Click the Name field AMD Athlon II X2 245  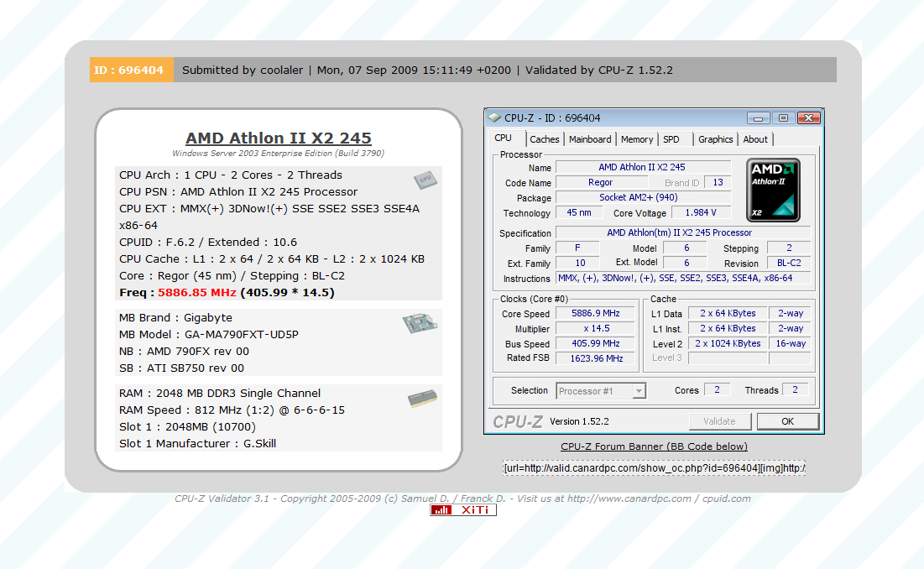(643, 167)
